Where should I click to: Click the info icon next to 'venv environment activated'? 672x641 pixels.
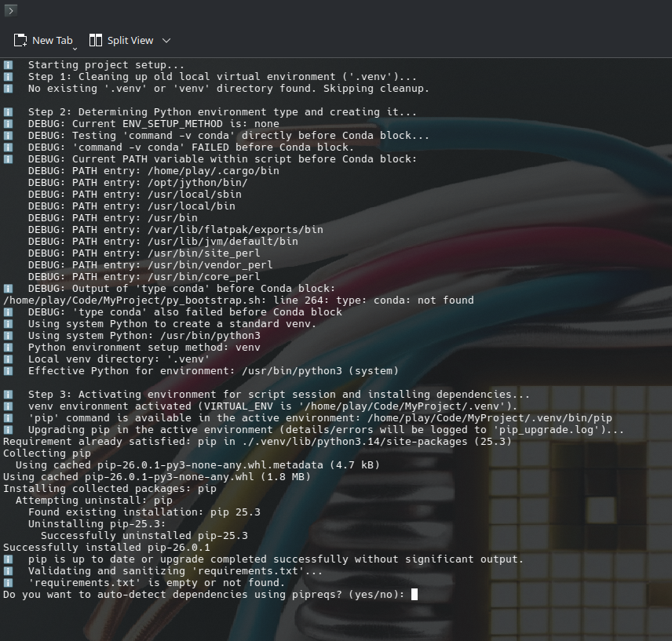(8, 406)
